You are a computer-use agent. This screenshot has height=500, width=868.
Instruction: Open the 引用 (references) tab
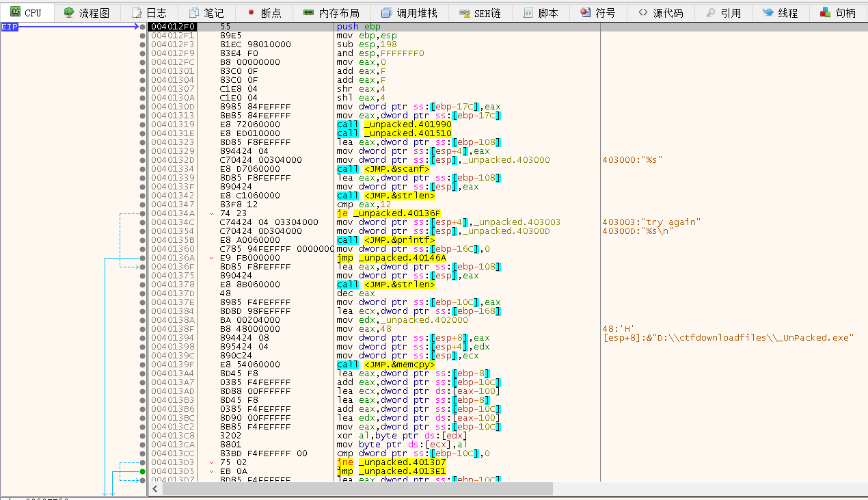pos(723,12)
